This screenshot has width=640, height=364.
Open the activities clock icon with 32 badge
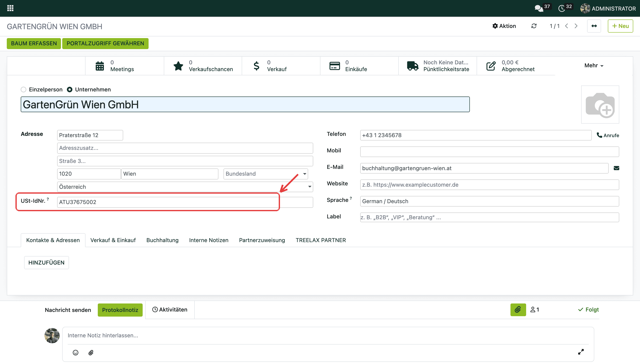565,8
